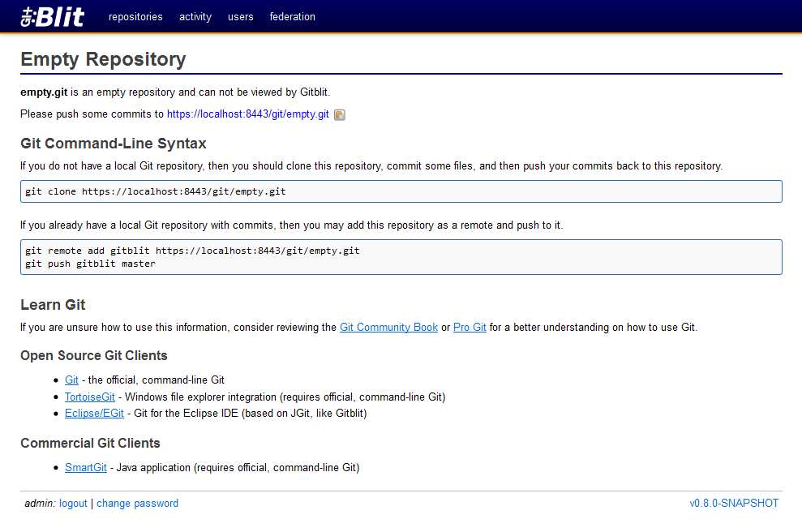Viewport: 802px width, 532px height.
Task: Navigate to federation page
Action: (x=293, y=17)
